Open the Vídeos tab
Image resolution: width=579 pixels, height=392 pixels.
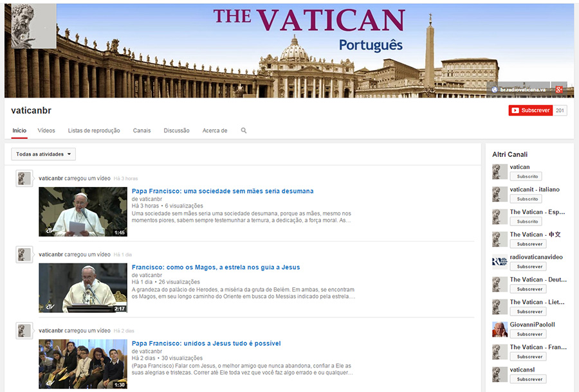(x=46, y=130)
